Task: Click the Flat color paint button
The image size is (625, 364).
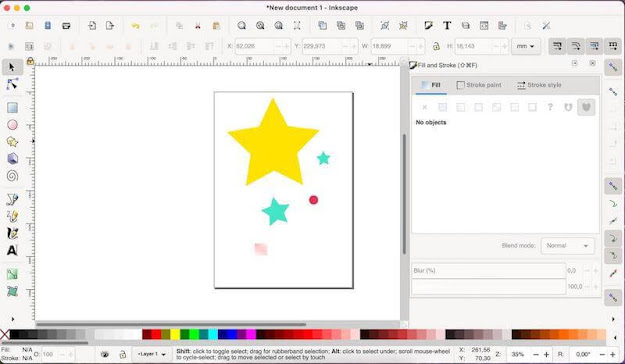Action: [x=442, y=107]
